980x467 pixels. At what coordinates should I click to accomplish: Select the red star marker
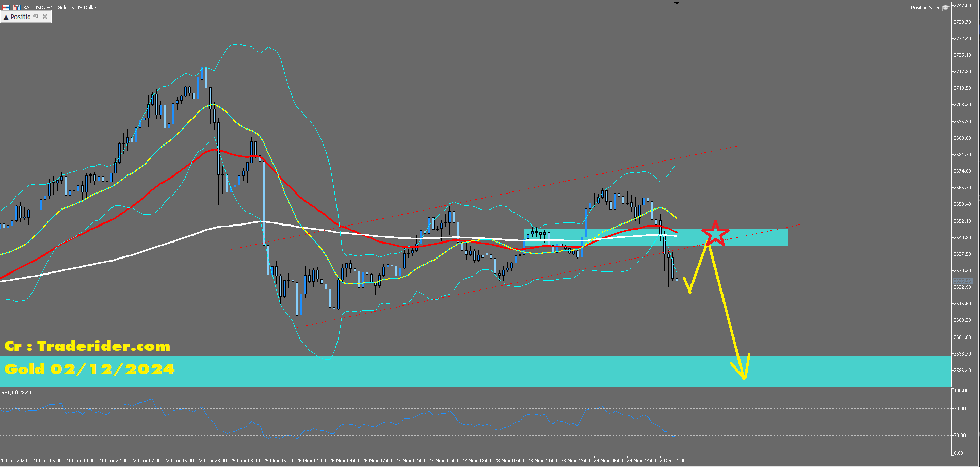coord(715,233)
